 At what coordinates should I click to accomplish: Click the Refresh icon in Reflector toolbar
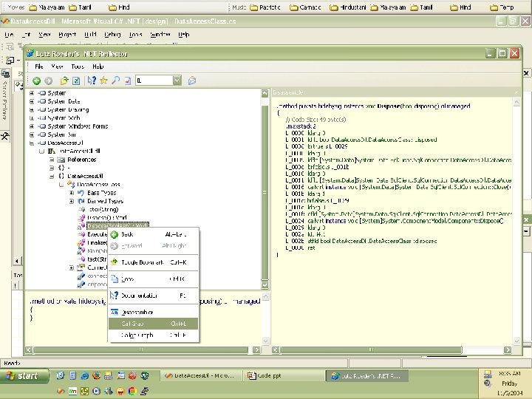pyautogui.click(x=75, y=81)
